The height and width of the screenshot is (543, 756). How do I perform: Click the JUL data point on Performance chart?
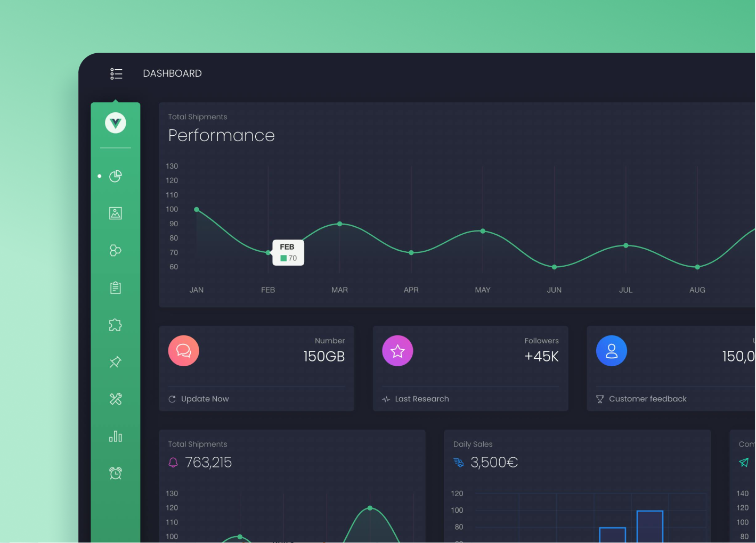point(626,245)
